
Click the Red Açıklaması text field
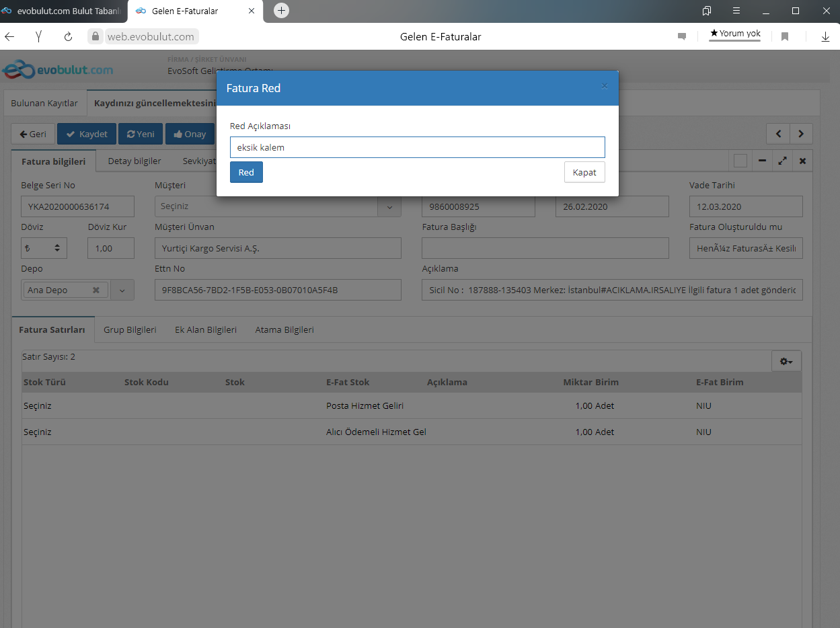[417, 147]
